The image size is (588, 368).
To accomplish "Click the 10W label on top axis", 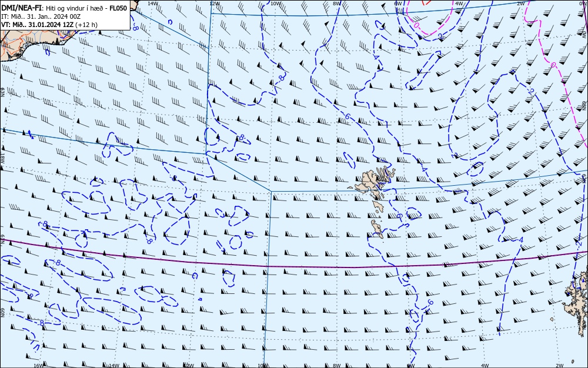I will point(276,3).
